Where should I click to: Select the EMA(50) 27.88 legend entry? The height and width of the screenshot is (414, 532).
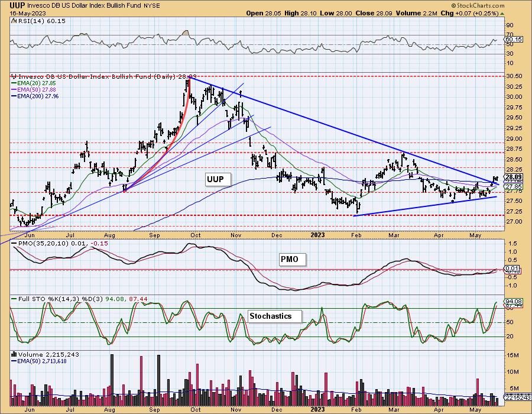coord(34,89)
